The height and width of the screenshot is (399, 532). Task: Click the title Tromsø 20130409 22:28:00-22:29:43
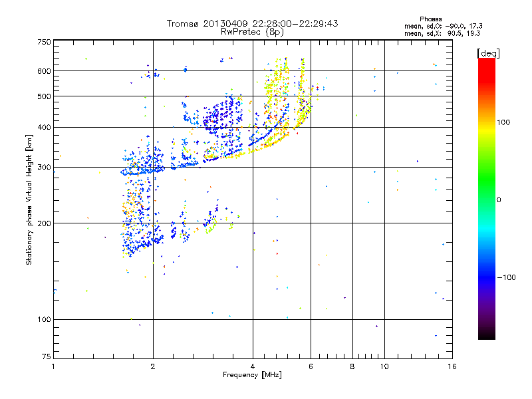pos(252,23)
